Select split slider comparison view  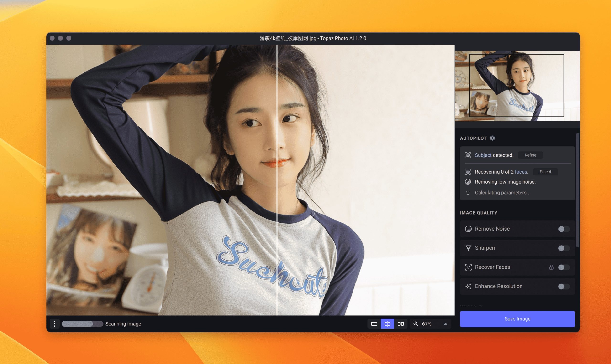click(387, 324)
